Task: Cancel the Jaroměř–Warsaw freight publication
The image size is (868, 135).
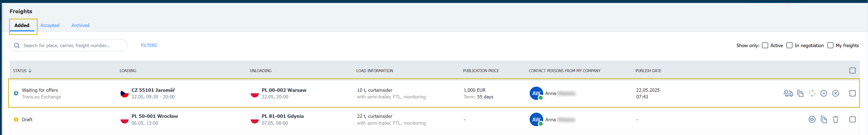Action: pos(835,93)
